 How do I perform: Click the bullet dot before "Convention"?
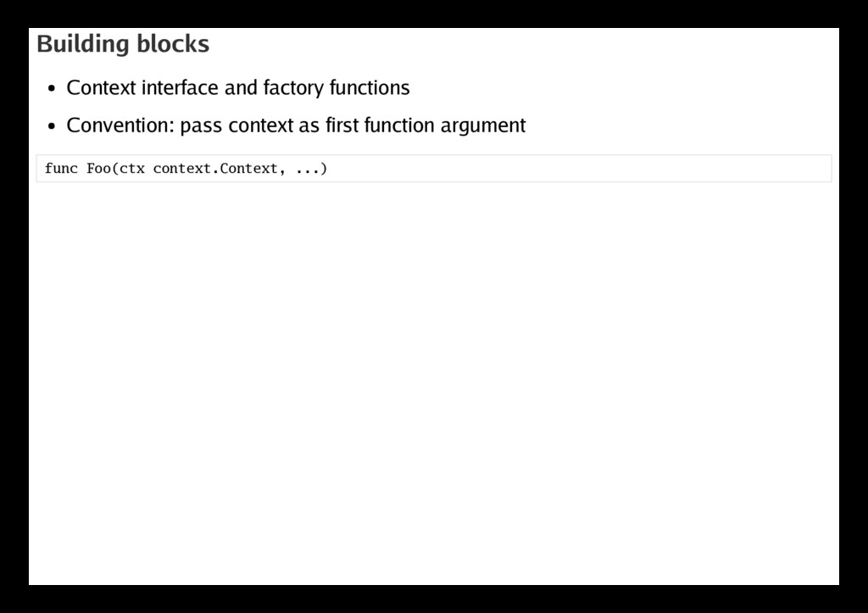[x=52, y=126]
